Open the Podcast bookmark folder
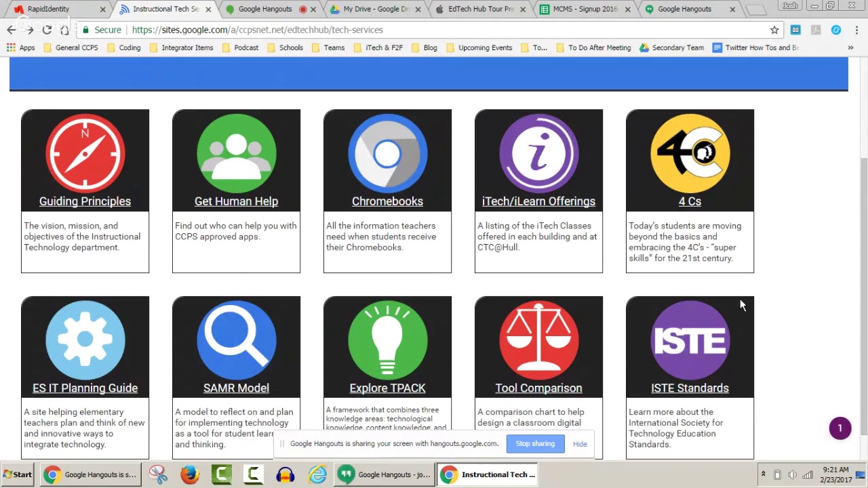 point(239,47)
